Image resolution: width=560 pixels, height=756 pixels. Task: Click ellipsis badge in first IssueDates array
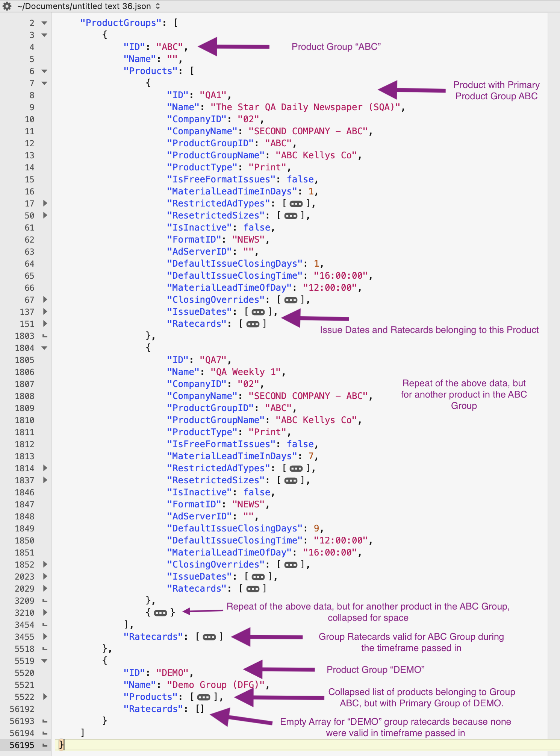click(258, 312)
